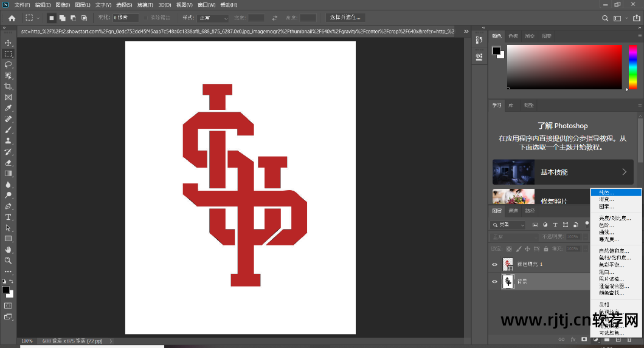Select the Object Selection tool
This screenshot has width=644, height=348.
pos(8,75)
